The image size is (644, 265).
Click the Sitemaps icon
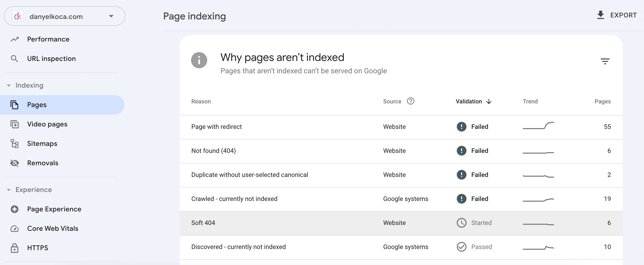pyautogui.click(x=15, y=144)
